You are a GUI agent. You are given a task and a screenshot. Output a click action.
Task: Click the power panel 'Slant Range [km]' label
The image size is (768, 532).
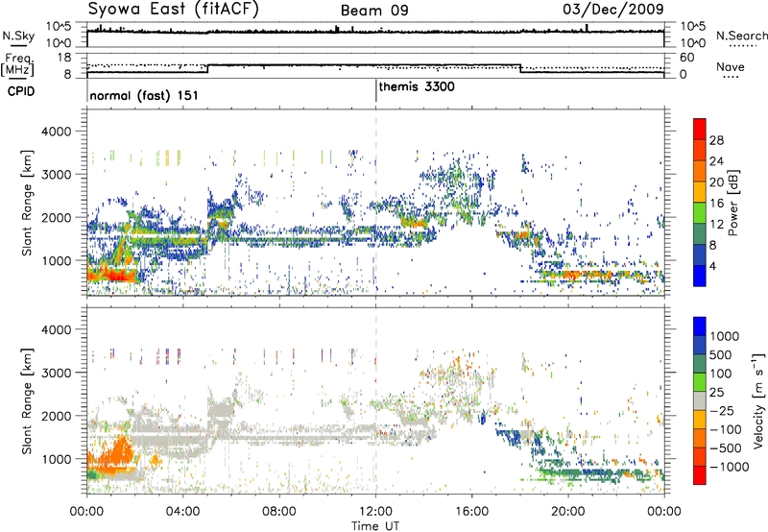click(28, 203)
